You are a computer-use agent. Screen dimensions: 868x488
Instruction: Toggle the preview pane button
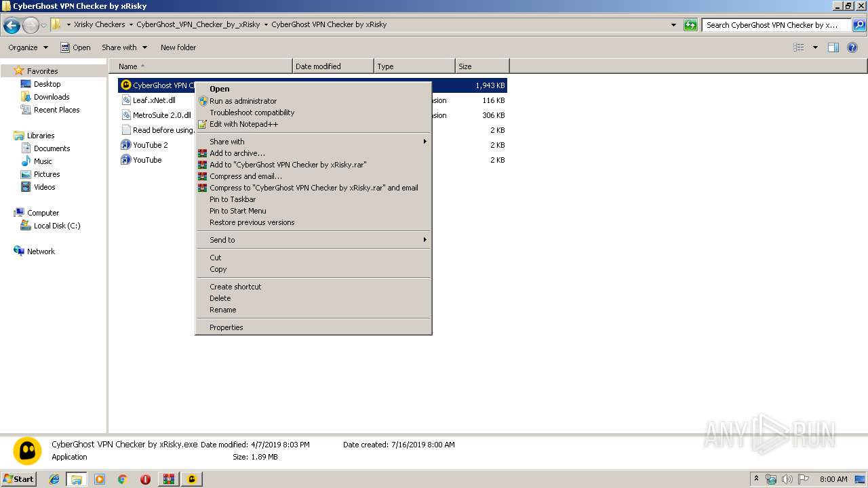(x=833, y=47)
